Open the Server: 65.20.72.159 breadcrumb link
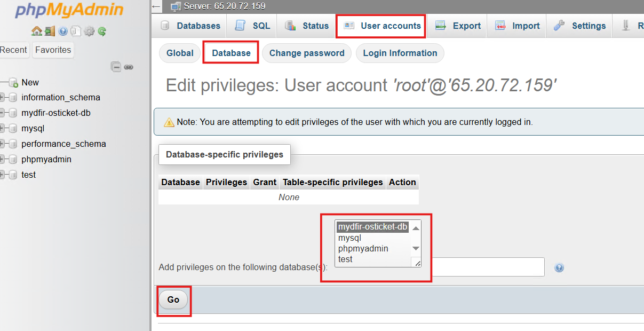This screenshot has width=644, height=331. pyautogui.click(x=225, y=6)
